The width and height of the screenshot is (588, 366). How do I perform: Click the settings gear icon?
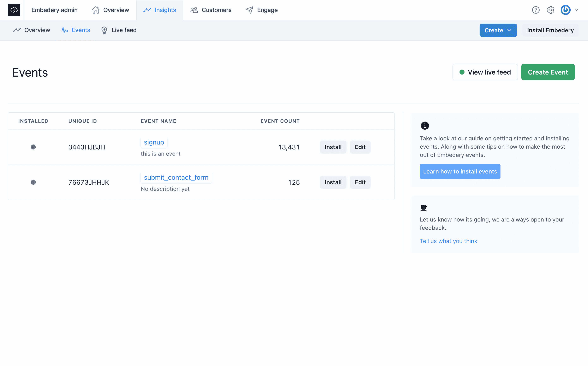point(551,10)
